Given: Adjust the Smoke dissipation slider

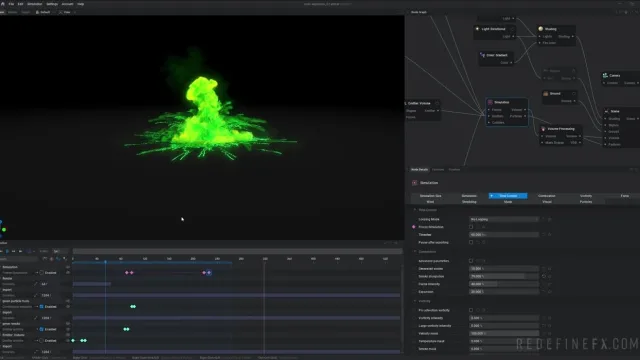Looking at the screenshot, I should pyautogui.click(x=504, y=276).
